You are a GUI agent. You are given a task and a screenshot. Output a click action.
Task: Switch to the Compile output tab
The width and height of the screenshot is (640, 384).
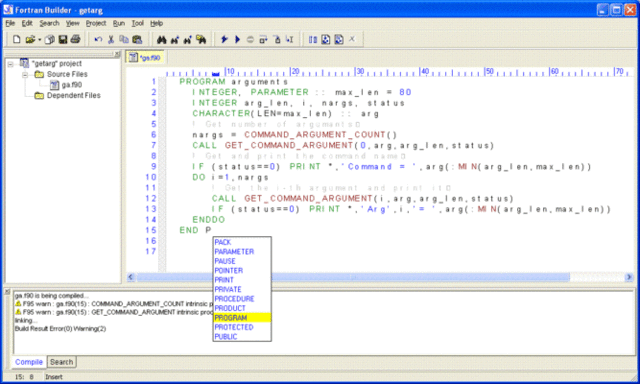pos(29,362)
